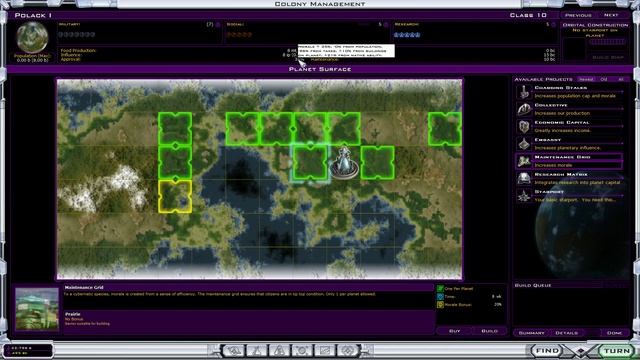Click the Build Ship button
The width and height of the screenshot is (640, 360).
pos(608,57)
